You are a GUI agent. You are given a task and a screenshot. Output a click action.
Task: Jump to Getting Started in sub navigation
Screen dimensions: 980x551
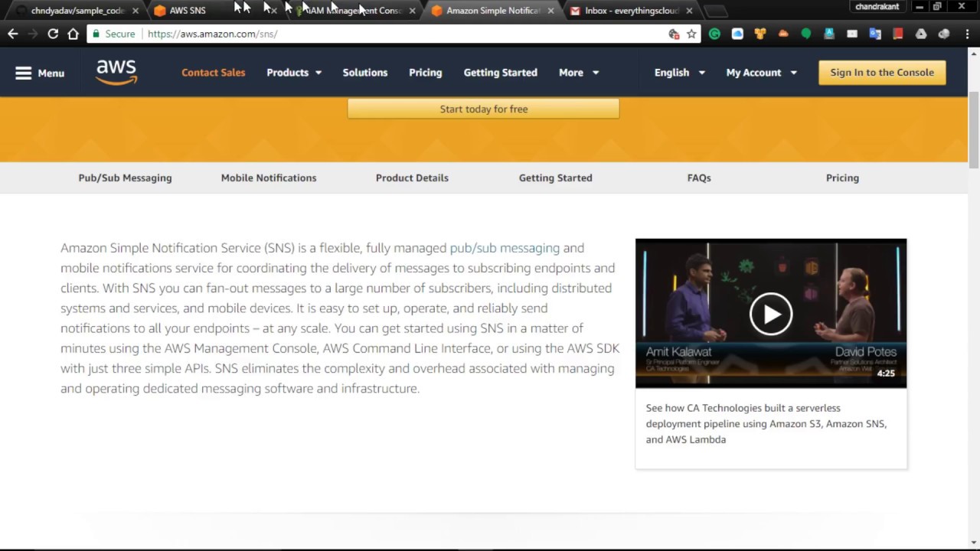(x=556, y=178)
